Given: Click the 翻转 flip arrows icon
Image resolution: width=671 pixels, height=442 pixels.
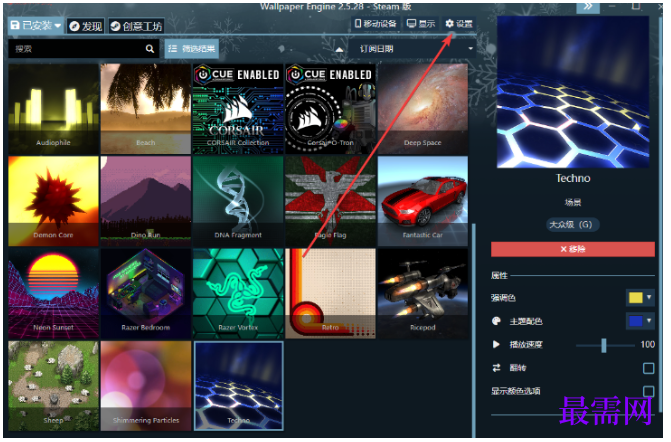Looking at the screenshot, I should pos(496,368).
